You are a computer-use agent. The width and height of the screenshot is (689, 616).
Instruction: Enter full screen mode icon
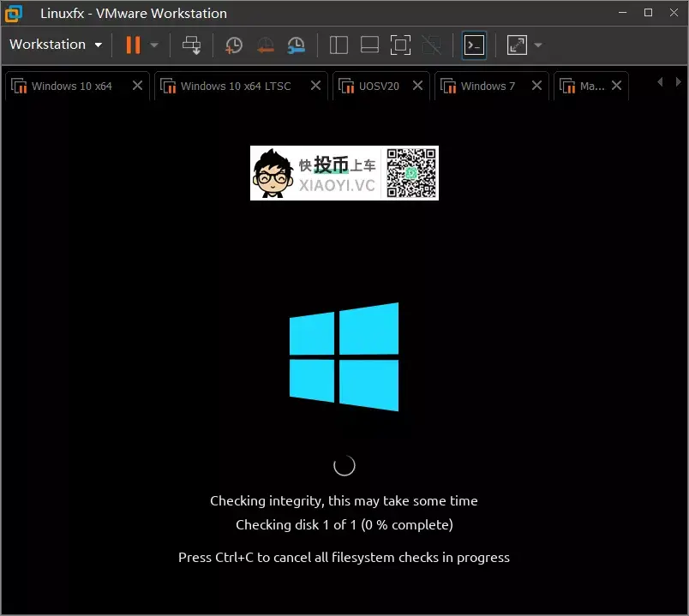coord(400,45)
